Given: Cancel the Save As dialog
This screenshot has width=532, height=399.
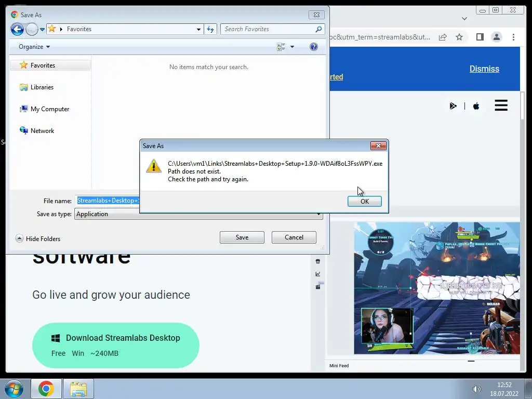Looking at the screenshot, I should pos(294,237).
